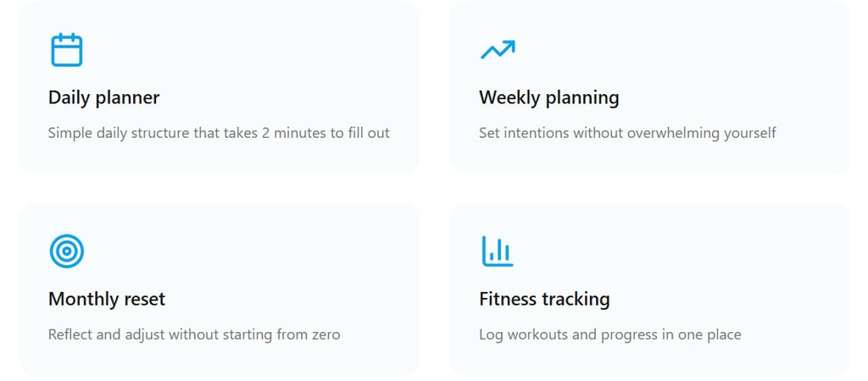Click 'Log workouts and progress in one place'
Image resolution: width=868 pixels, height=381 pixels.
610,334
